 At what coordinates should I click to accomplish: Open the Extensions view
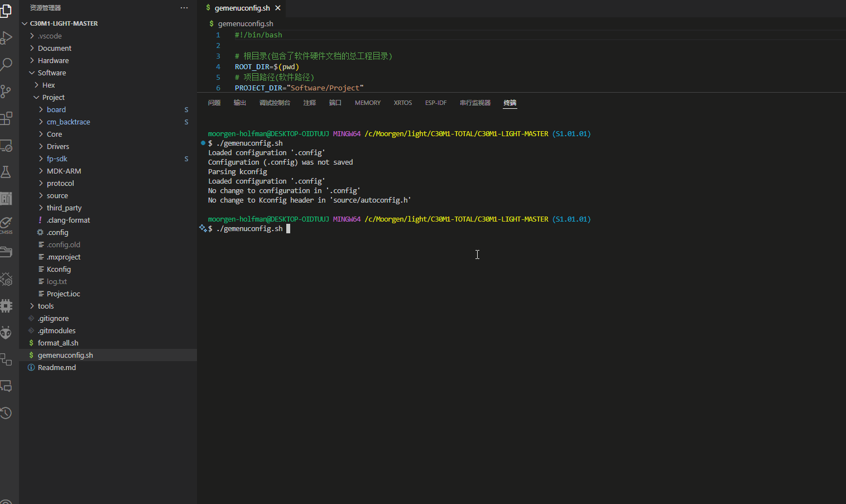(x=6, y=118)
